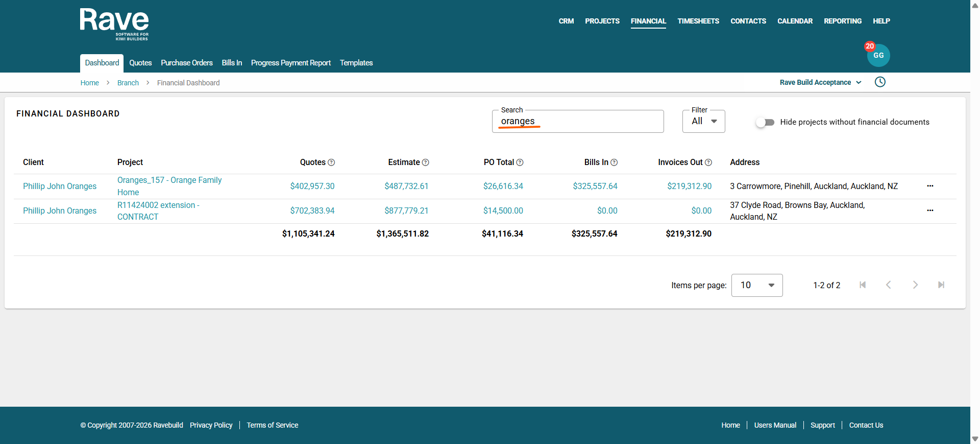Screen dimensions: 980x444
Task: Expand the Rave Build Acceptance branch selector
Action: (820, 82)
